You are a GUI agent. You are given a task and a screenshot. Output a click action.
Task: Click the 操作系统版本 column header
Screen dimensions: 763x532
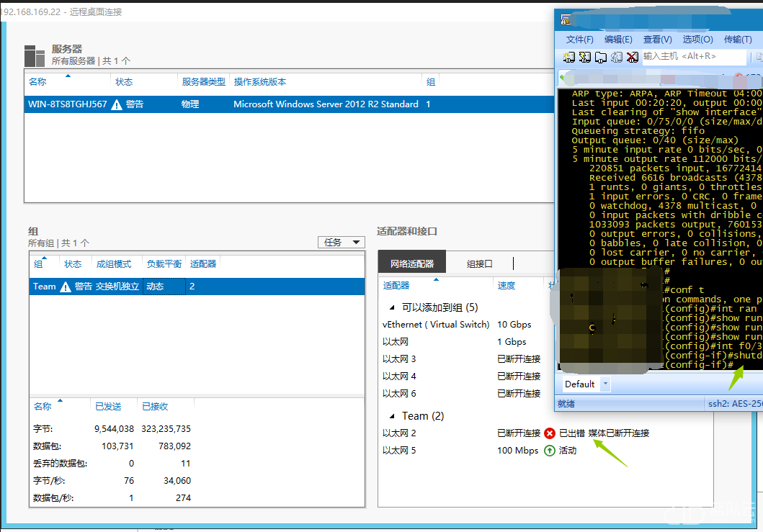click(260, 81)
